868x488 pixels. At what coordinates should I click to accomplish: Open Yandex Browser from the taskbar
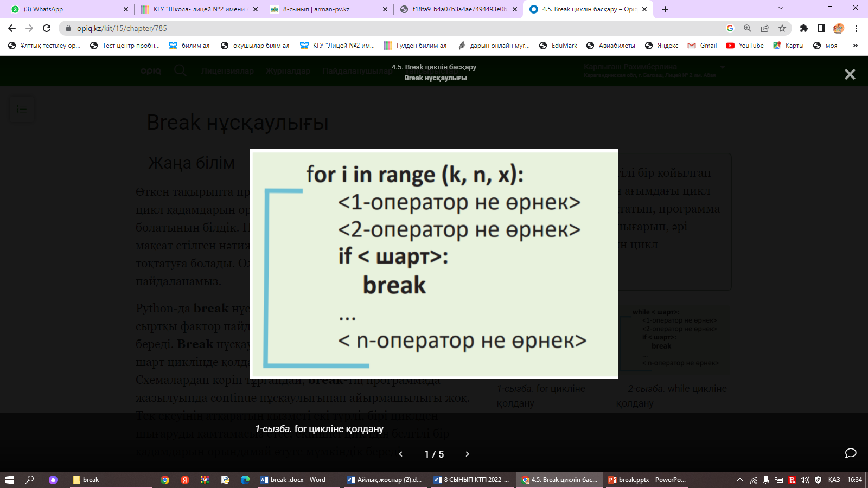185,480
